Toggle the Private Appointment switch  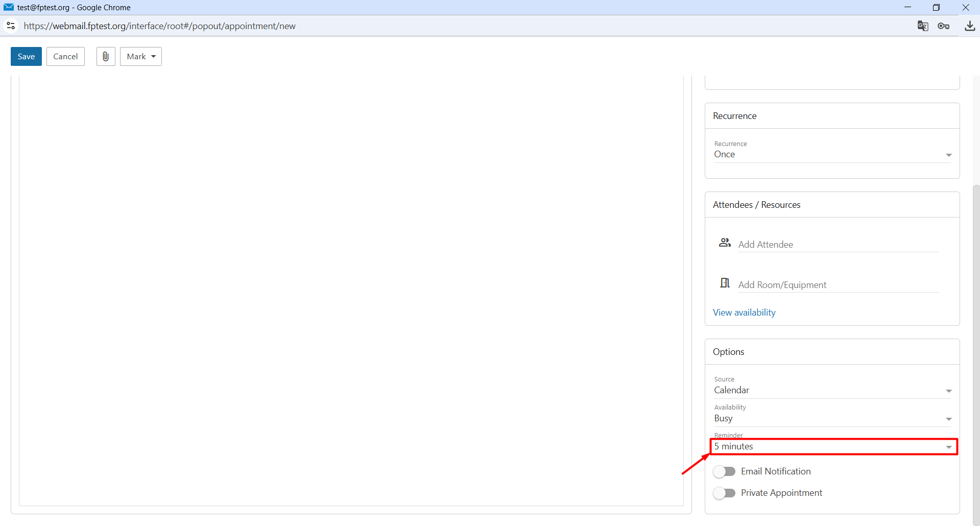(724, 493)
